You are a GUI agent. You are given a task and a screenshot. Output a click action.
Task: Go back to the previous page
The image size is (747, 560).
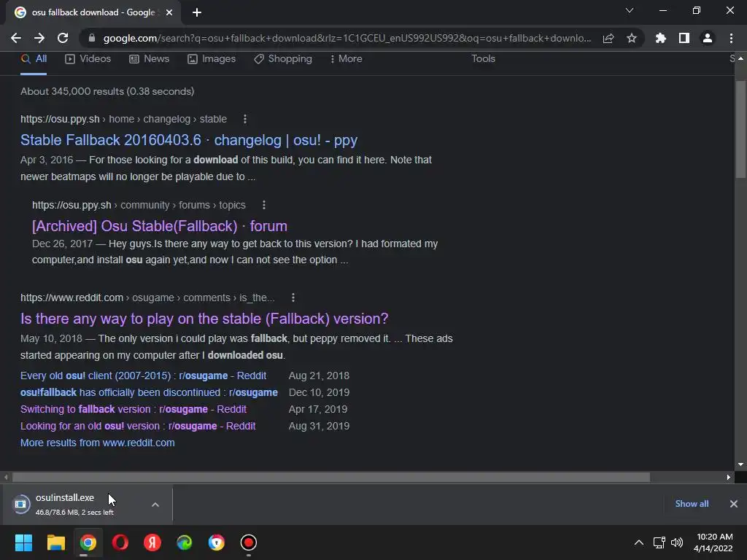[16, 38]
